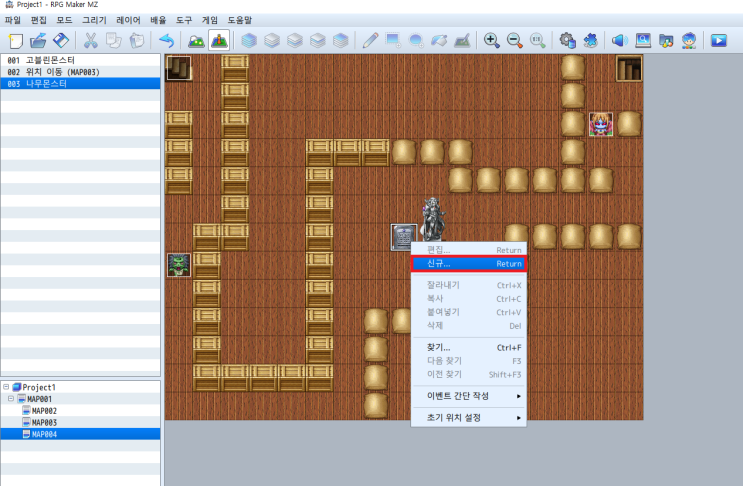Select the Flood Fill tool

coord(439,41)
